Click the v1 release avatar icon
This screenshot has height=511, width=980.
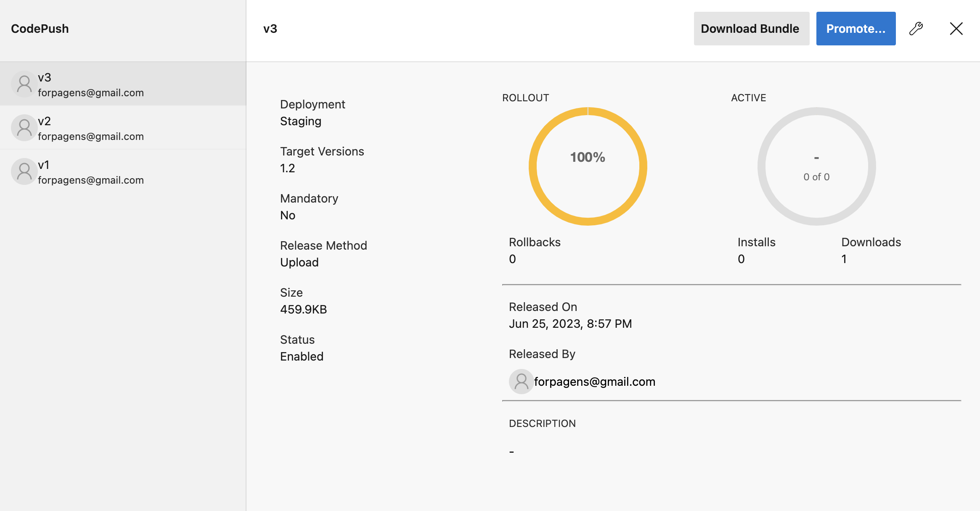[x=24, y=171]
